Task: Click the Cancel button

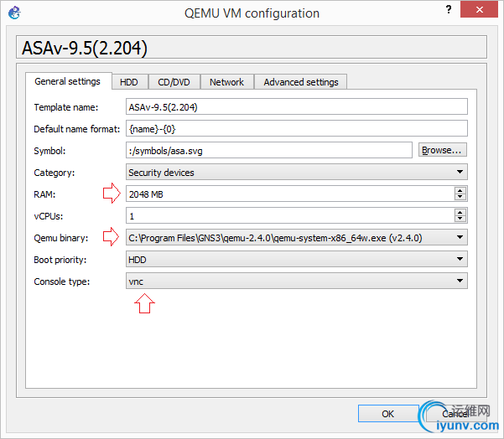Action: coord(455,414)
